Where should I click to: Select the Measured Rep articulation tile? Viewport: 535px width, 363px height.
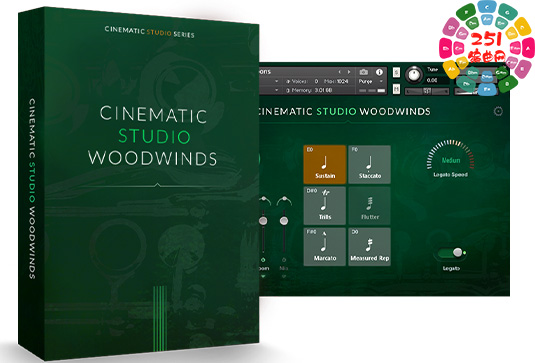(x=370, y=247)
